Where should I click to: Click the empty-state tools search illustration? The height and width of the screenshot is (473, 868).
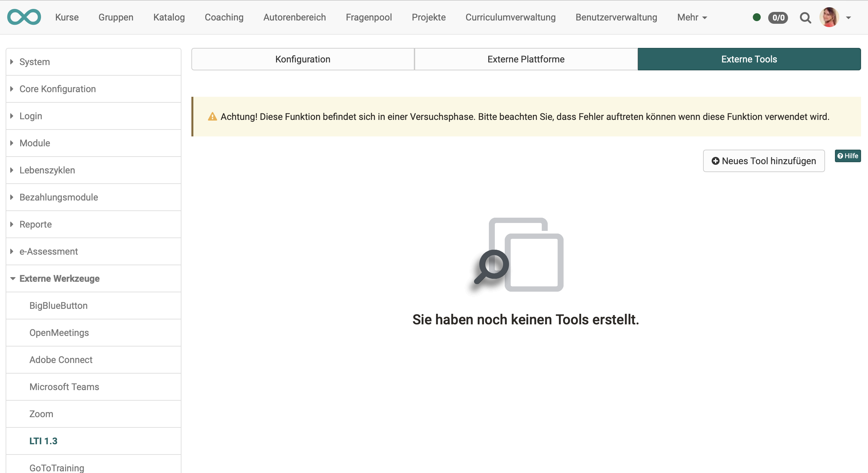pyautogui.click(x=519, y=255)
